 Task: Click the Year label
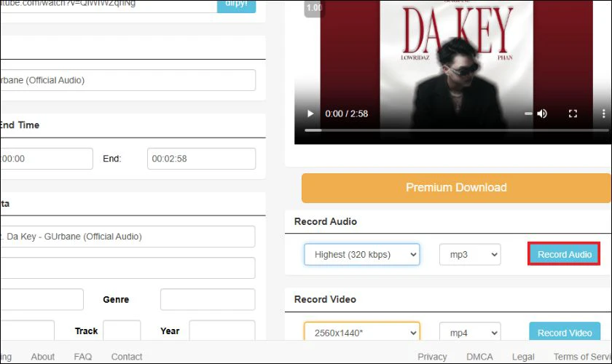pyautogui.click(x=170, y=331)
